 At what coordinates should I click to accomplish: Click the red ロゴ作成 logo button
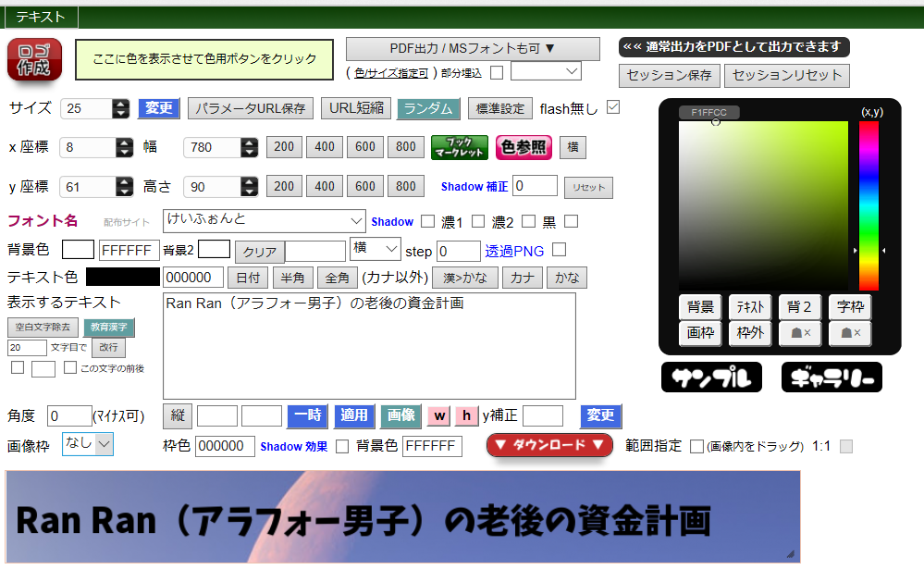click(x=34, y=59)
